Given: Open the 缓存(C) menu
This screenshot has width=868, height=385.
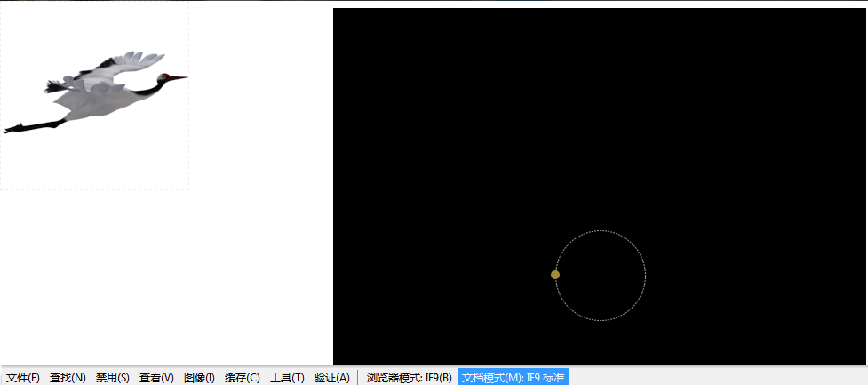Looking at the screenshot, I should coord(243,378).
